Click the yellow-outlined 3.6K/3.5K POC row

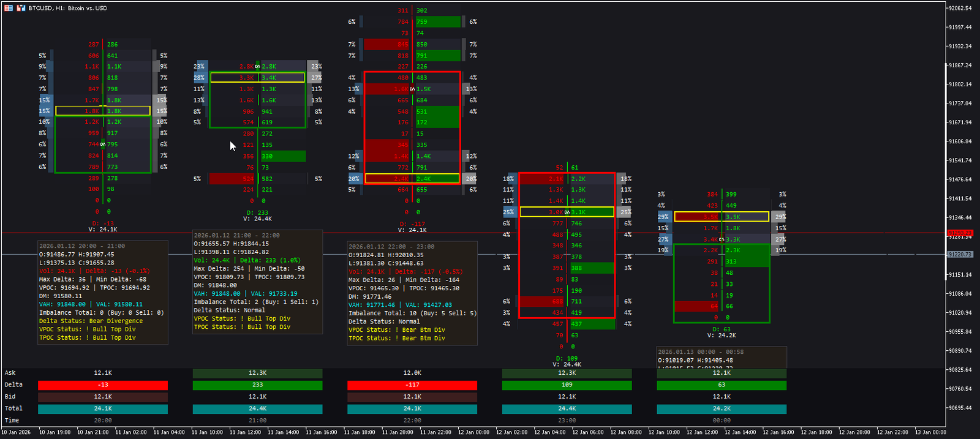(722, 217)
